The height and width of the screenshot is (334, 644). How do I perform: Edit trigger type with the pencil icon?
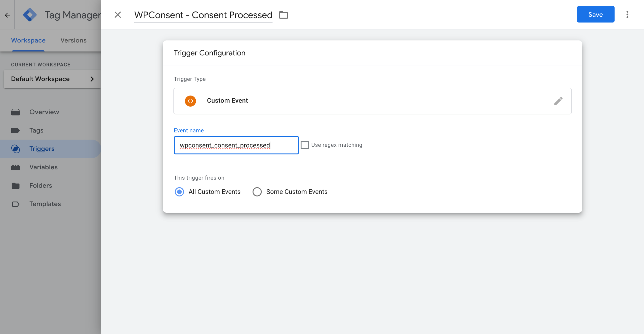pos(558,101)
